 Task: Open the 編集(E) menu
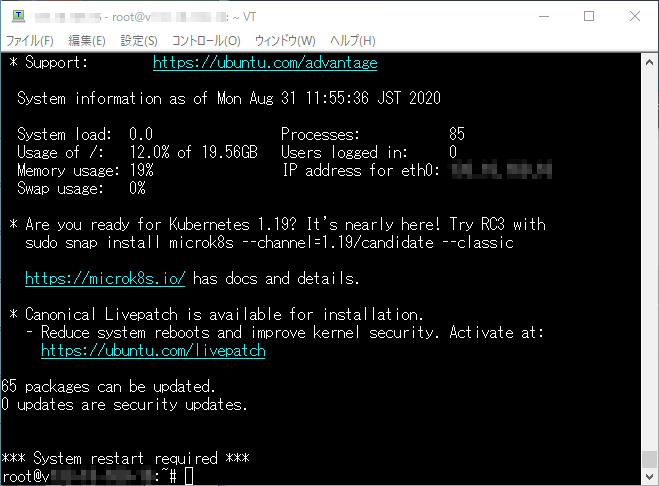[86, 41]
